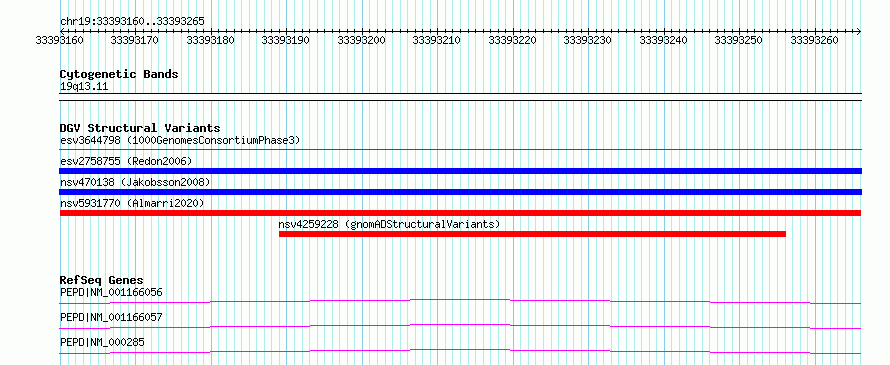The image size is (890, 365).
Task: Click ruler tick label 33393220
Action: click(513, 40)
